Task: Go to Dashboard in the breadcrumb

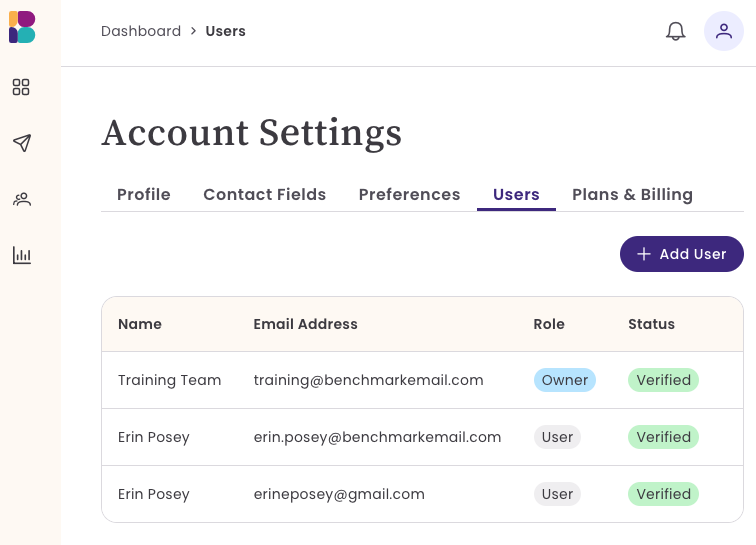Action: pyautogui.click(x=141, y=31)
